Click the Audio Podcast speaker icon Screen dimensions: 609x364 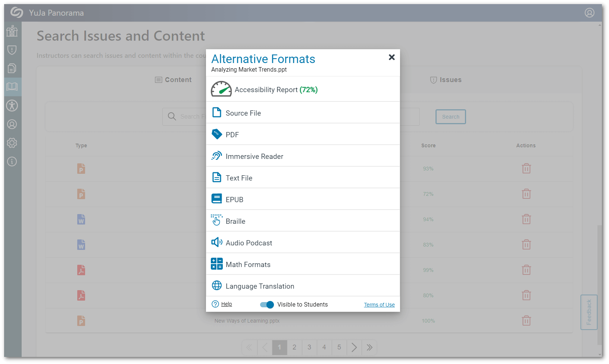click(x=216, y=242)
